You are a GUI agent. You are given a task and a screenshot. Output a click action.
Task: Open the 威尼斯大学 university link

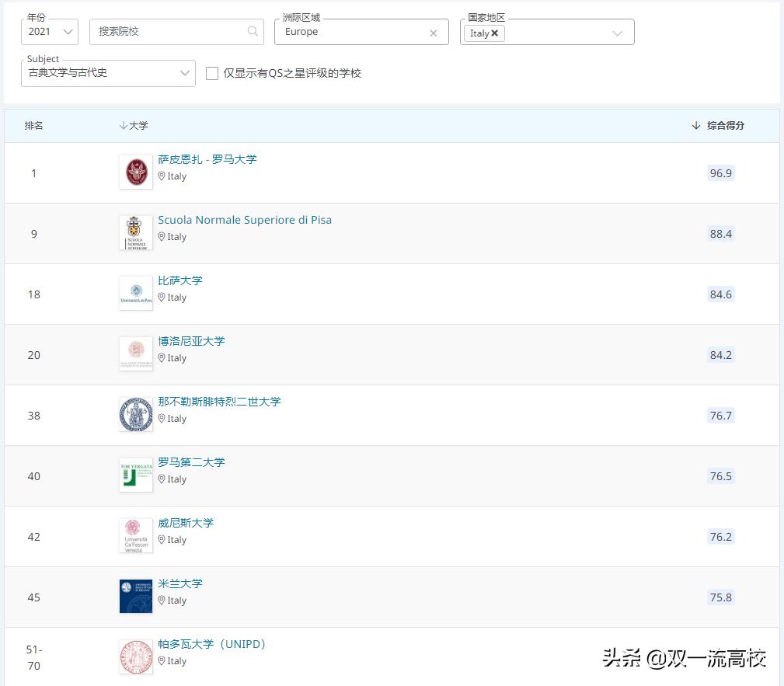186,522
